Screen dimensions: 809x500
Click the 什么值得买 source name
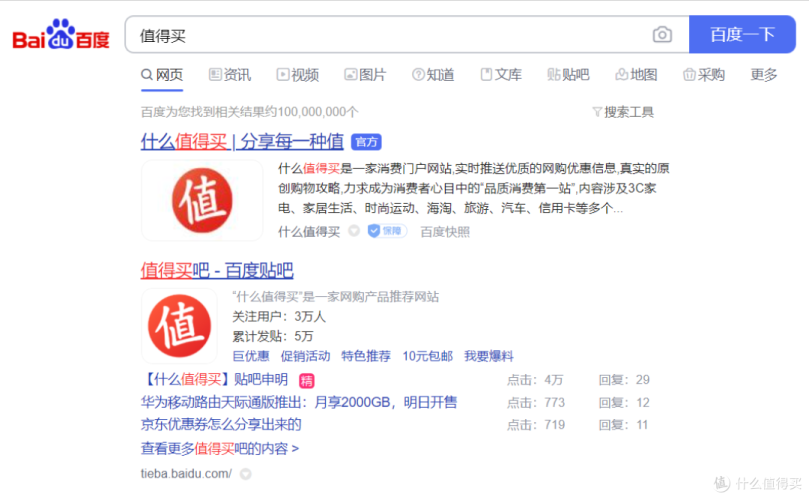point(309,232)
